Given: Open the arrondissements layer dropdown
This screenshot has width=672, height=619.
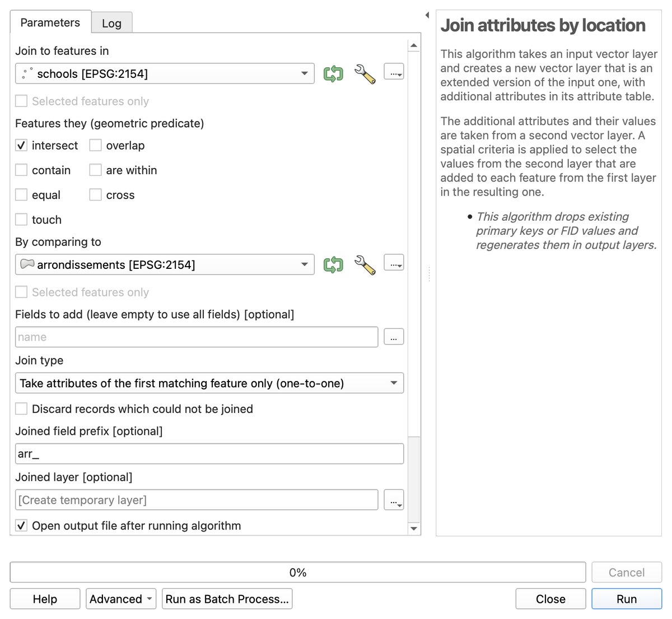Looking at the screenshot, I should click(165, 264).
